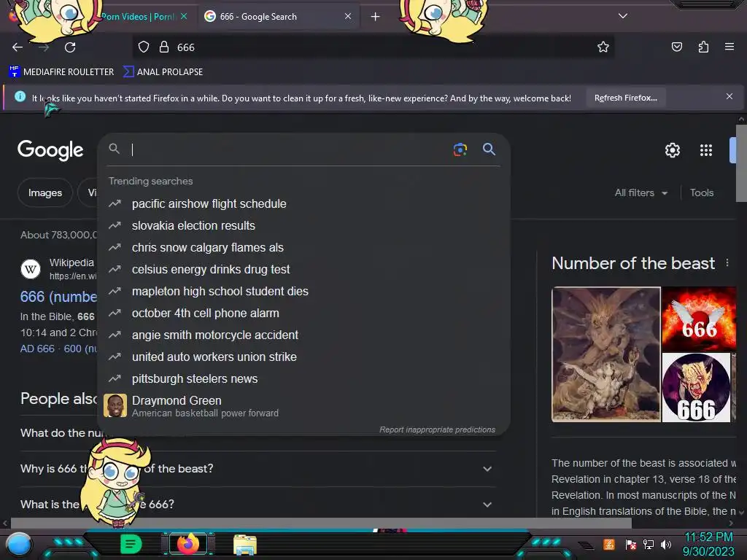
Task: Bookmark this page with the star icon
Action: (x=603, y=47)
